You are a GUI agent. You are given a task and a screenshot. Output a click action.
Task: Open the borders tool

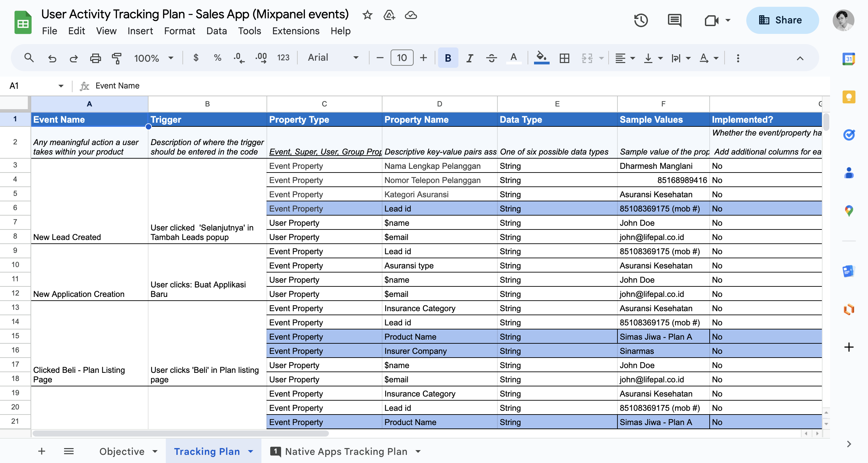(x=564, y=58)
